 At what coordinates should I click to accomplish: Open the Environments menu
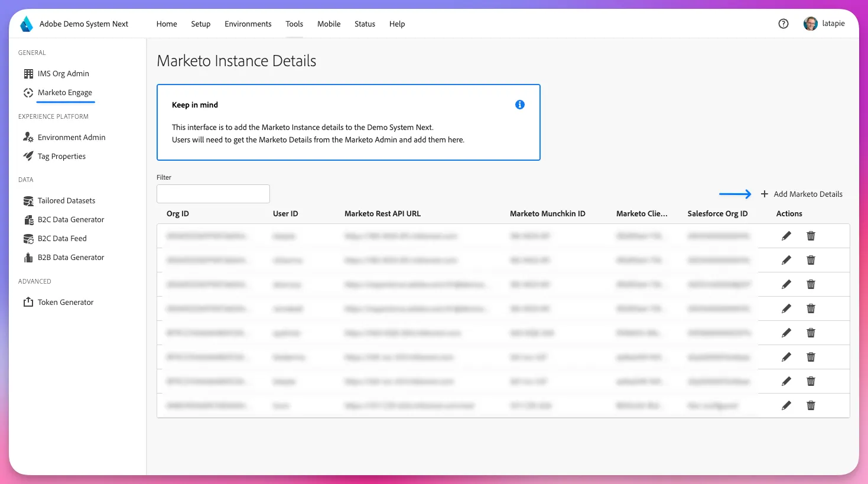click(x=248, y=24)
